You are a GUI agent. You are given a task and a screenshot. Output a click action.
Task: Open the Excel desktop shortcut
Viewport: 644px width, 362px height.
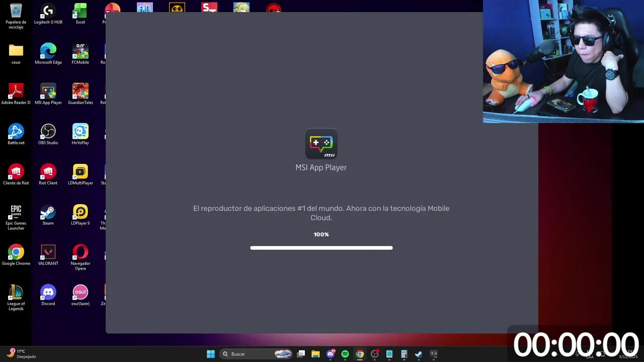(x=80, y=14)
